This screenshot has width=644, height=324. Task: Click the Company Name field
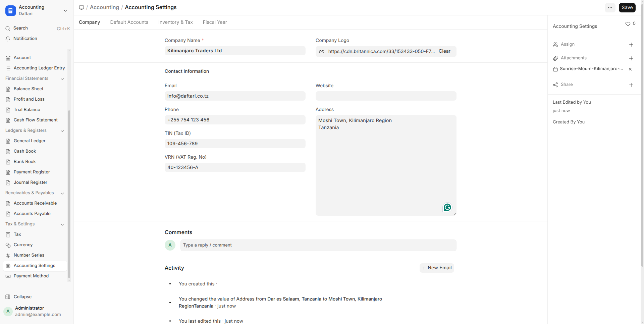tap(235, 51)
